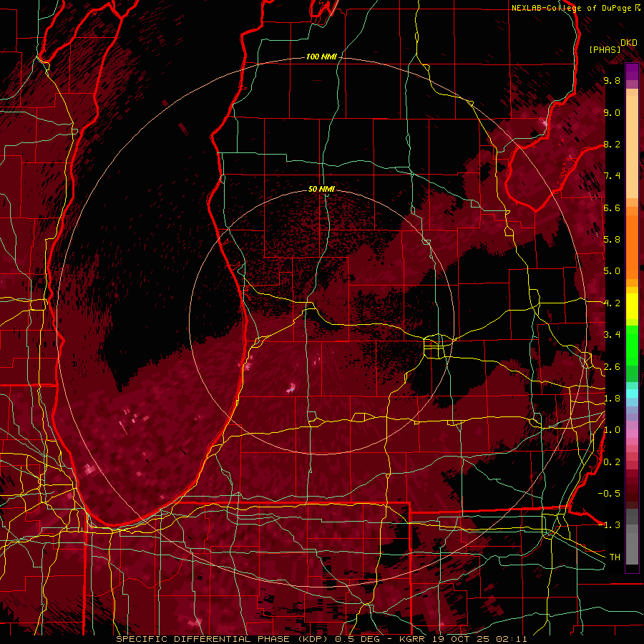Pick the cyan swatch on the color bar
The width and height of the screenshot is (644, 644).
[x=632, y=394]
